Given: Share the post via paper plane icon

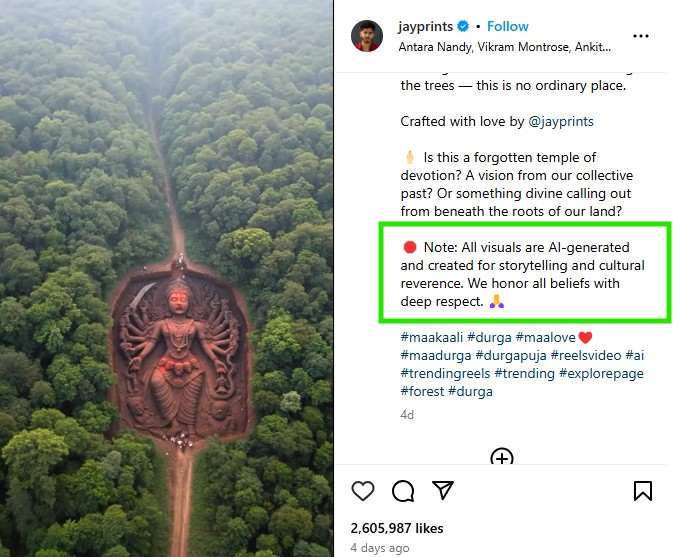Looking at the screenshot, I should [443, 491].
